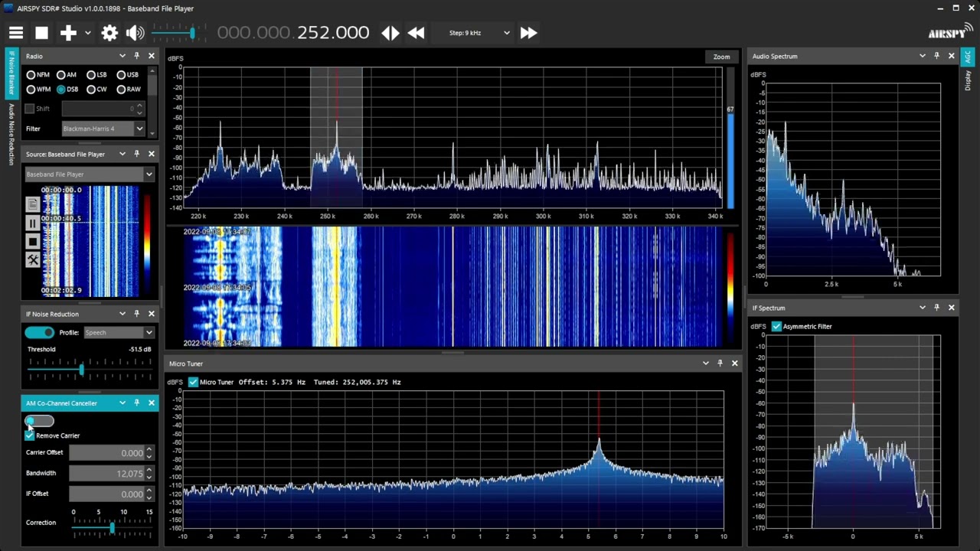980x551 pixels.
Task: Open the IF Noise Blanker side tab
Action: click(x=11, y=73)
